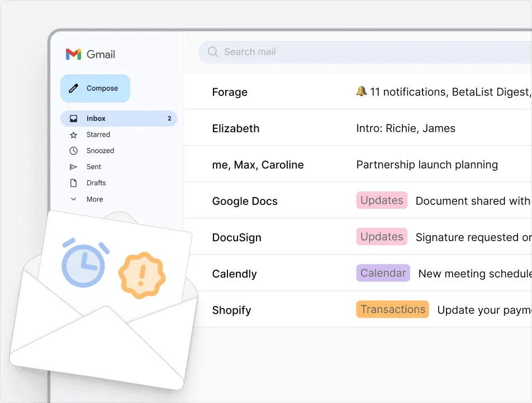Click subject '11 notifications, BetaList Digest'
Viewport: 532px width, 403px height.
[450, 92]
